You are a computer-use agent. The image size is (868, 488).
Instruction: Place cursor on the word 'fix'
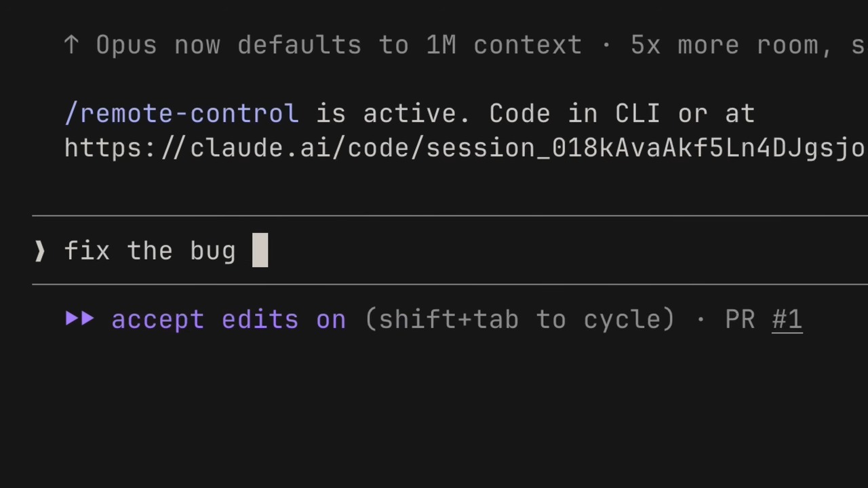click(87, 251)
